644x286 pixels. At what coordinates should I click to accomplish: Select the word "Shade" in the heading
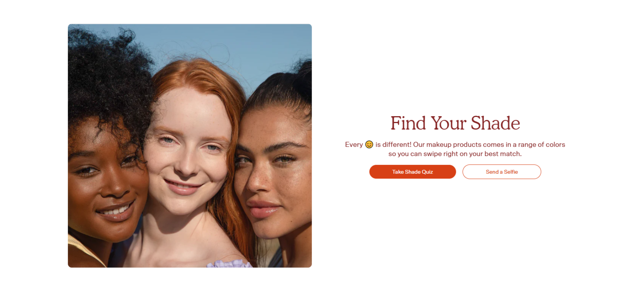[495, 123]
